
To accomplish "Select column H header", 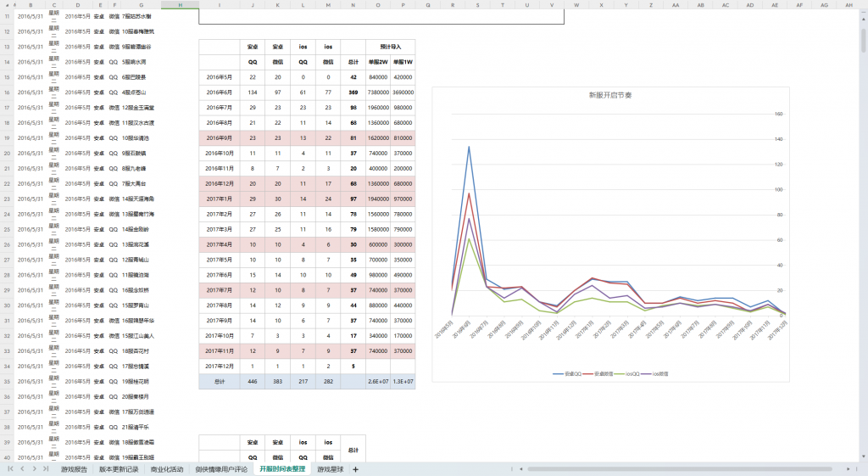I will coord(181,5).
